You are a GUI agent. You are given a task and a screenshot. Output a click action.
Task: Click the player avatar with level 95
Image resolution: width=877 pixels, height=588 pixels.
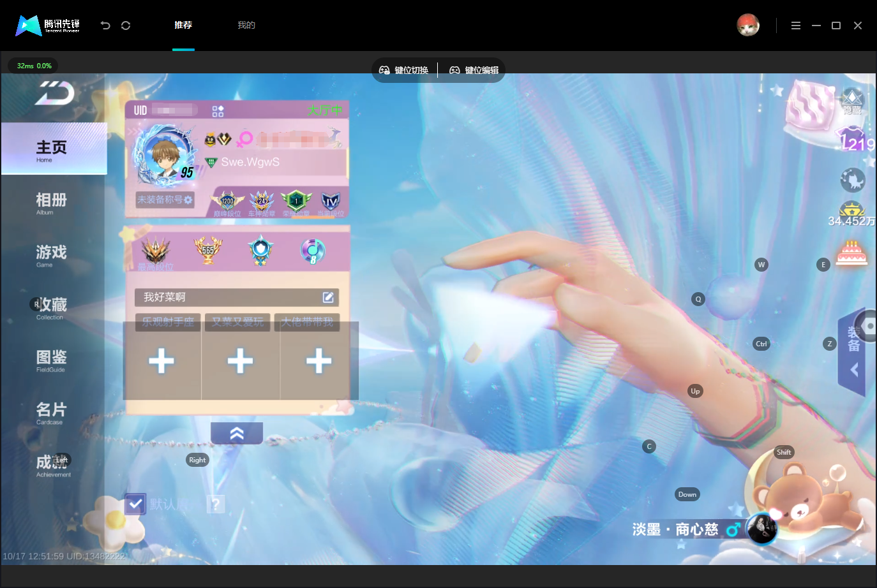(x=164, y=155)
